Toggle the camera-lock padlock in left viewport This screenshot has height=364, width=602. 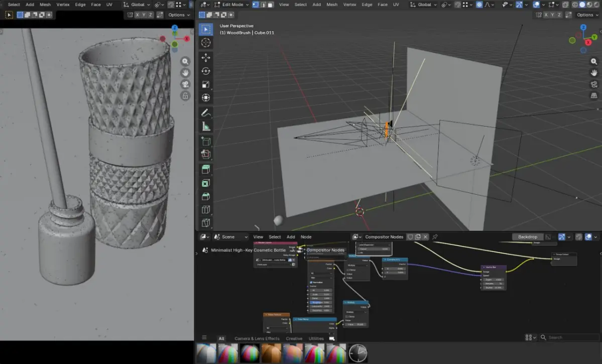tap(185, 96)
